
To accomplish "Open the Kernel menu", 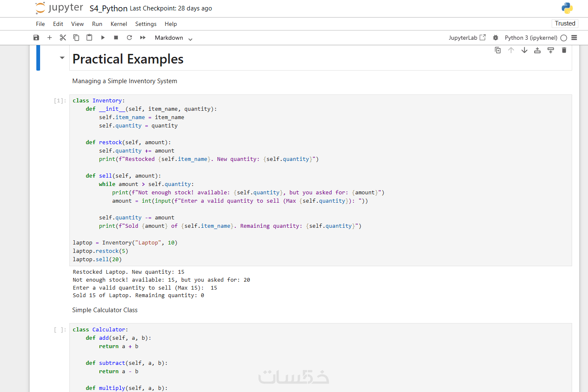I will click(119, 24).
